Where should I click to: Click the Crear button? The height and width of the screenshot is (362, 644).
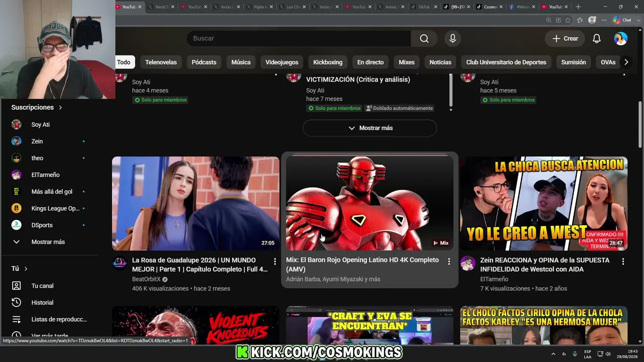click(x=565, y=39)
